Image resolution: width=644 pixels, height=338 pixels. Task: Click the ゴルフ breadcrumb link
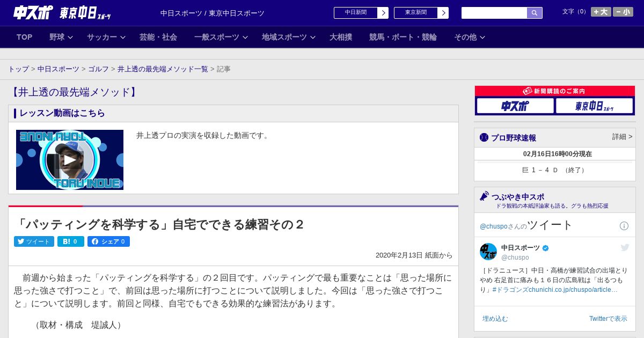click(x=98, y=69)
